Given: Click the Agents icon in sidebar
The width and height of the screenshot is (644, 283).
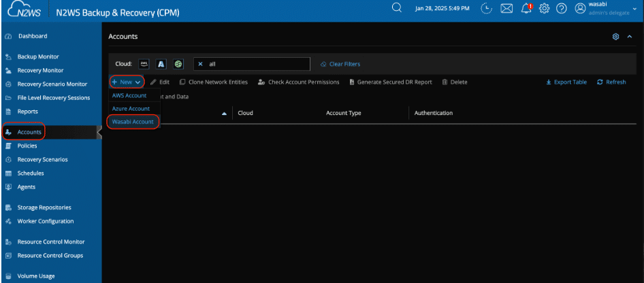Looking at the screenshot, I should 7,187.
